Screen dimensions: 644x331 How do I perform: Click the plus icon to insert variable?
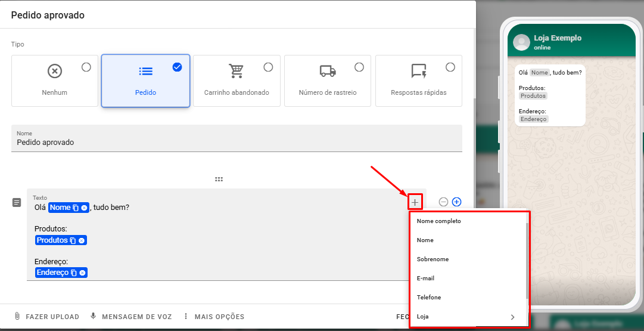(x=415, y=202)
